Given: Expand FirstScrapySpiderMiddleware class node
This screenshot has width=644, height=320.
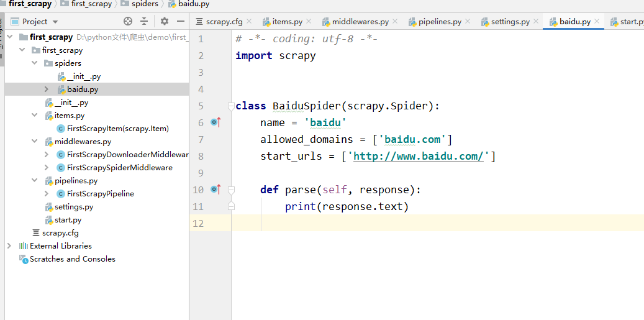Looking at the screenshot, I should point(47,168).
